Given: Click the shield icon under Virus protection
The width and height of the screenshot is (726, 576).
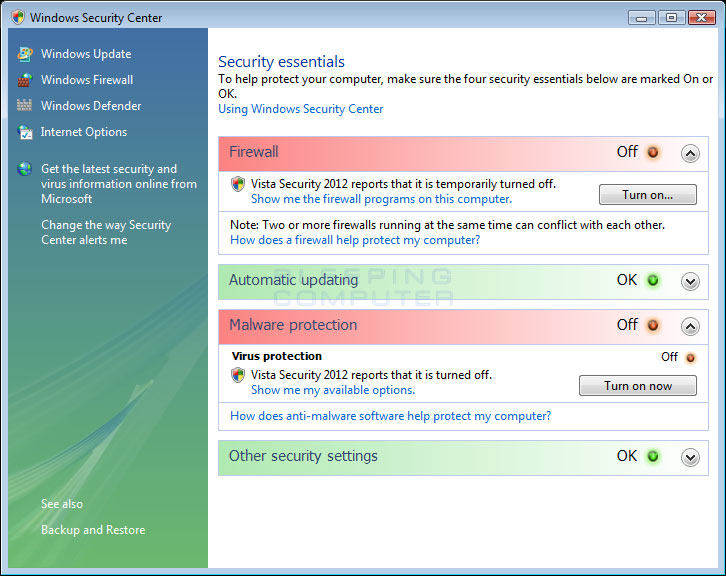Looking at the screenshot, I should (x=238, y=375).
